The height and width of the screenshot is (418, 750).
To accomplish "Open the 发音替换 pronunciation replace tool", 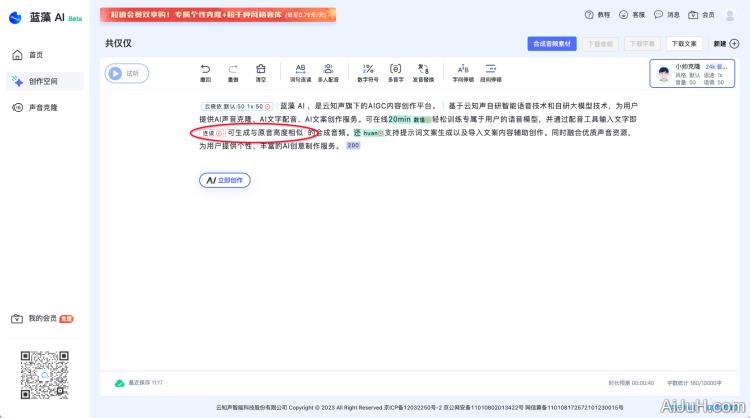I will pos(423,69).
